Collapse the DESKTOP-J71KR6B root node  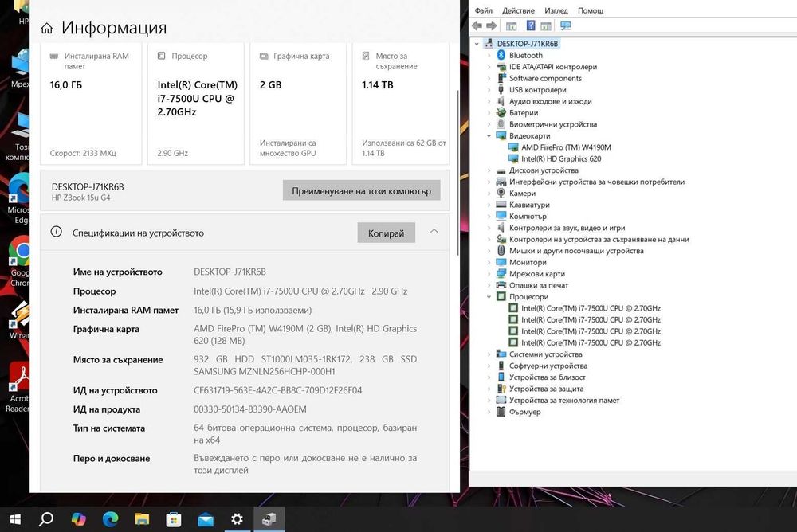point(477,44)
